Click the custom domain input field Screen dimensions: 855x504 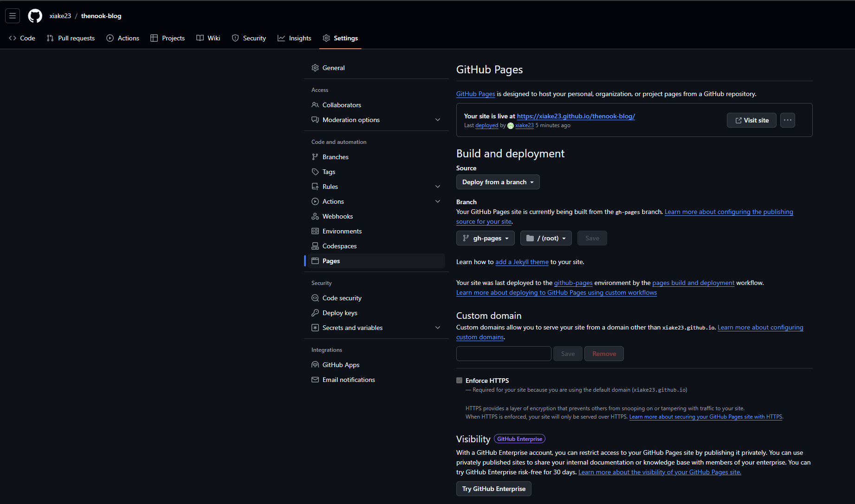pyautogui.click(x=504, y=354)
